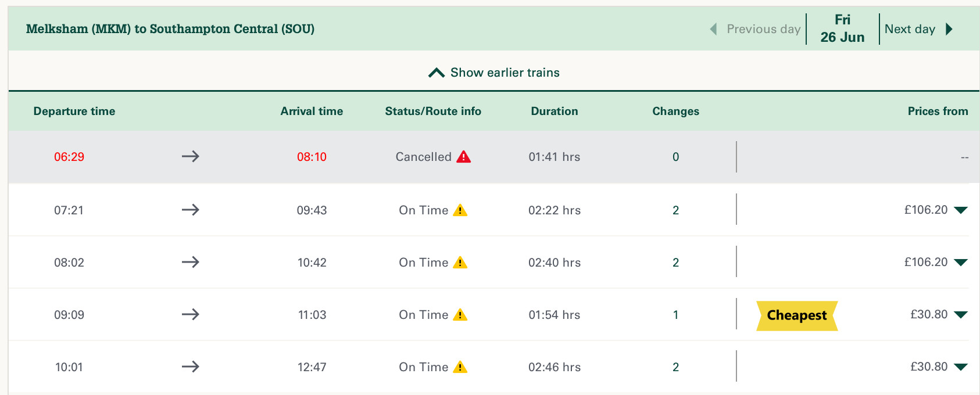Go to Next day
Image resolution: width=980 pixels, height=395 pixels.
pyautogui.click(x=910, y=29)
